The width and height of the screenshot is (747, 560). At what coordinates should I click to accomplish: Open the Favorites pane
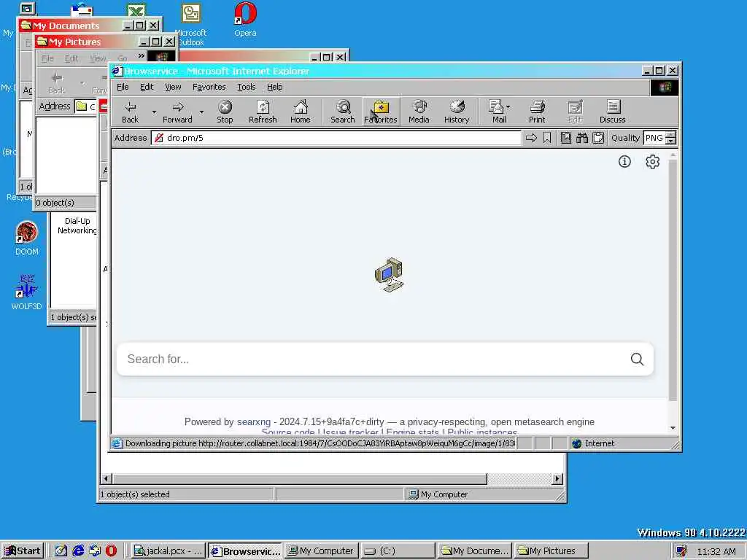pyautogui.click(x=381, y=112)
